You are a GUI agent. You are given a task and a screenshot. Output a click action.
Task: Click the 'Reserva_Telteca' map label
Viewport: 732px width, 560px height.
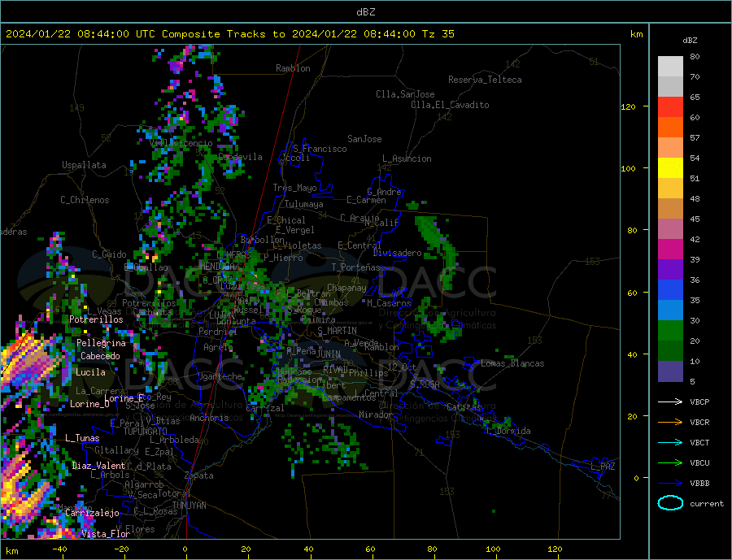pos(485,80)
